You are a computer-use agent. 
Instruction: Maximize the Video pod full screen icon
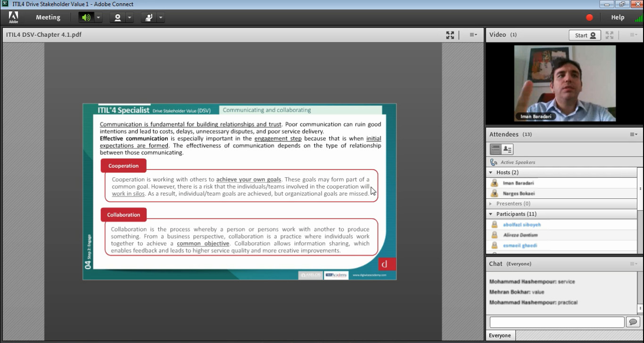coord(610,35)
